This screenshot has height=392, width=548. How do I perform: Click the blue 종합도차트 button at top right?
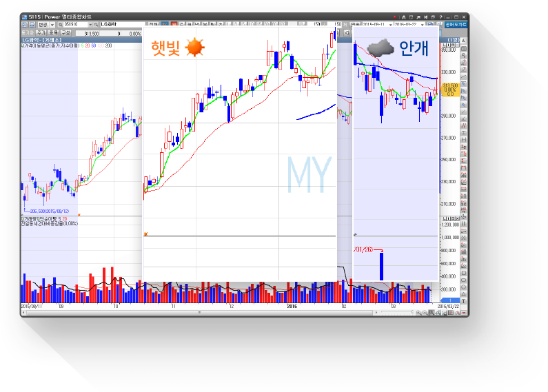(x=456, y=24)
